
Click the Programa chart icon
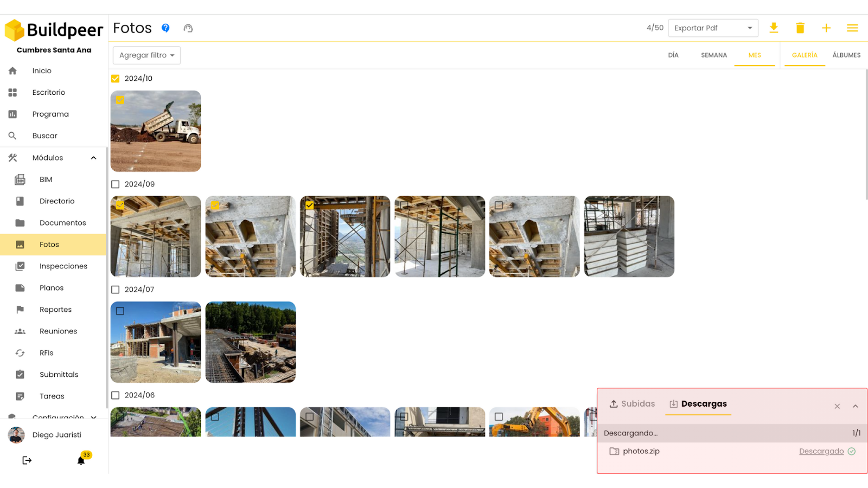click(x=12, y=114)
